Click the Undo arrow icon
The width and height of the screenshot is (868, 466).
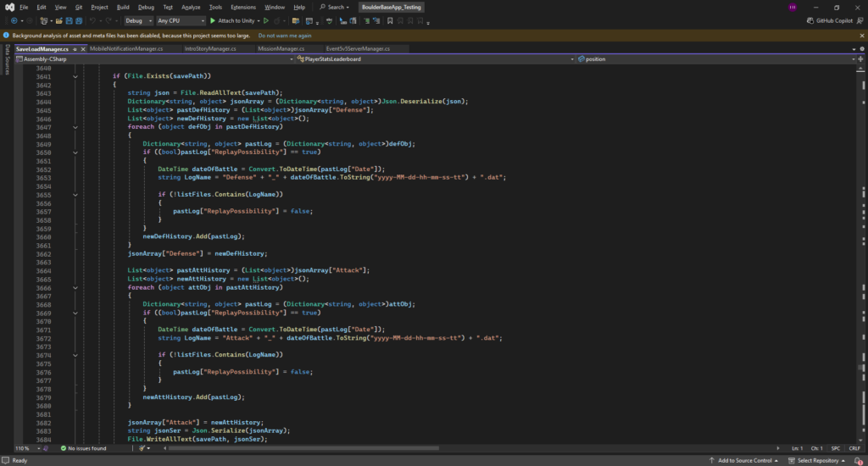92,21
